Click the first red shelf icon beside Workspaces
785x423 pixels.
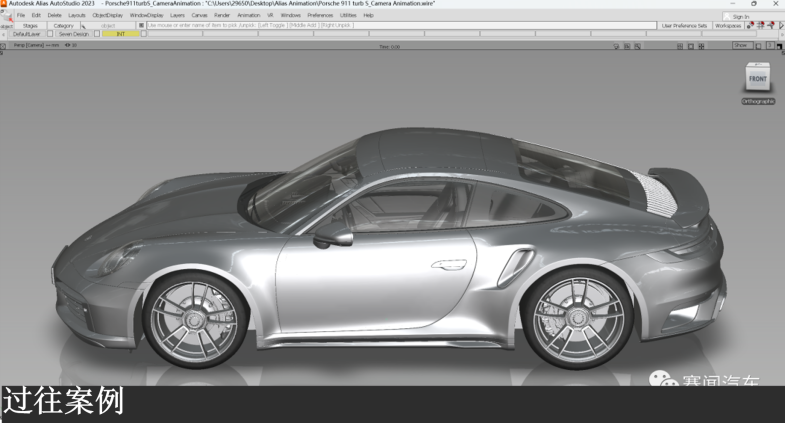751,25
